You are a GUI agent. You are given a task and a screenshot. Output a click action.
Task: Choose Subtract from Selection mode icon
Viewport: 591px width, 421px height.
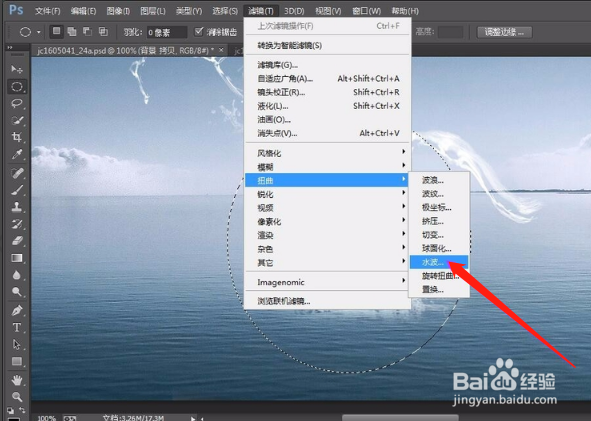coord(87,32)
